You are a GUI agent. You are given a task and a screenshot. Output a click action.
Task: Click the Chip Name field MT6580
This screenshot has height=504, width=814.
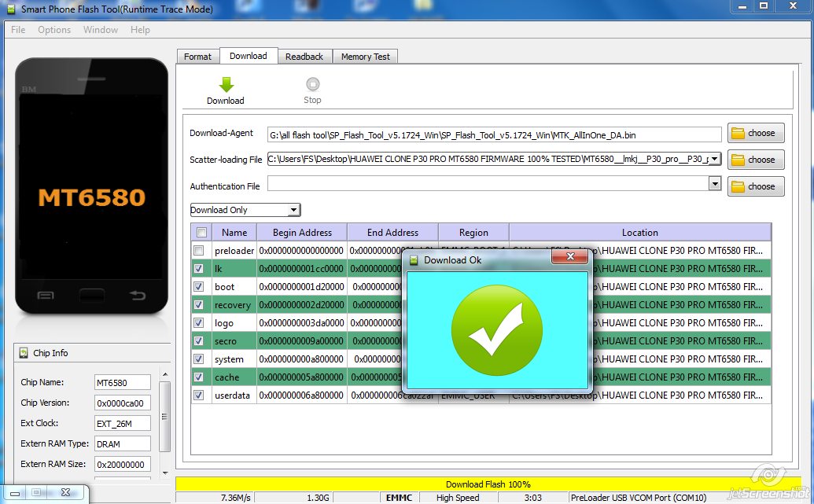[123, 383]
